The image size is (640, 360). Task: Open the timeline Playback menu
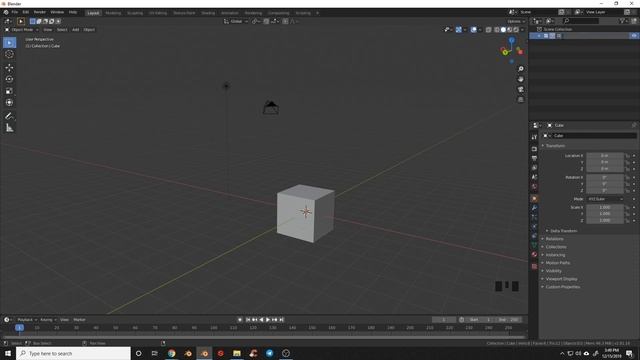(27, 320)
